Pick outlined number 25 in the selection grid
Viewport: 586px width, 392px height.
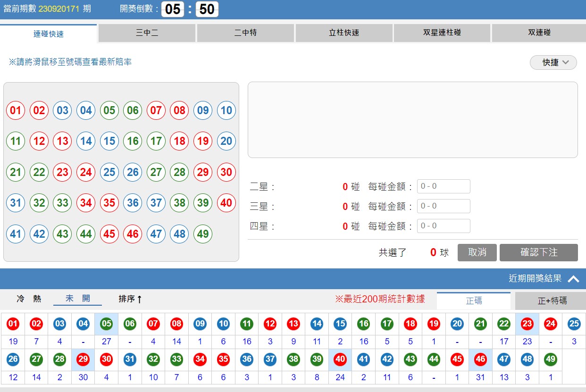pos(109,172)
